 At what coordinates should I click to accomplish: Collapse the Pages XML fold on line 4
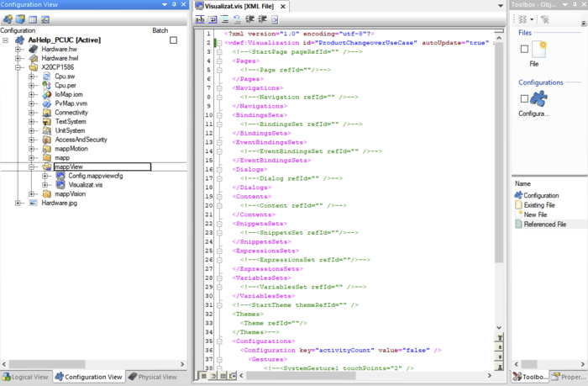click(x=219, y=61)
